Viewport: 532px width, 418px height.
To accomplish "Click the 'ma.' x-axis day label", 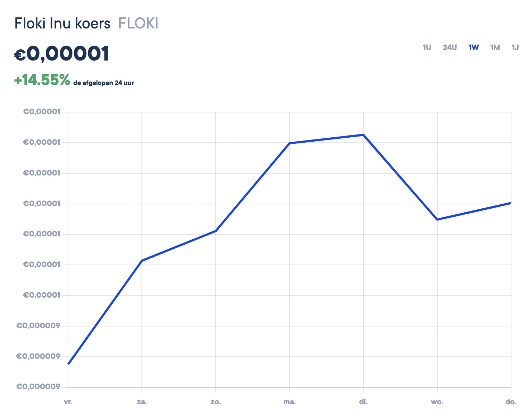I will point(289,402).
